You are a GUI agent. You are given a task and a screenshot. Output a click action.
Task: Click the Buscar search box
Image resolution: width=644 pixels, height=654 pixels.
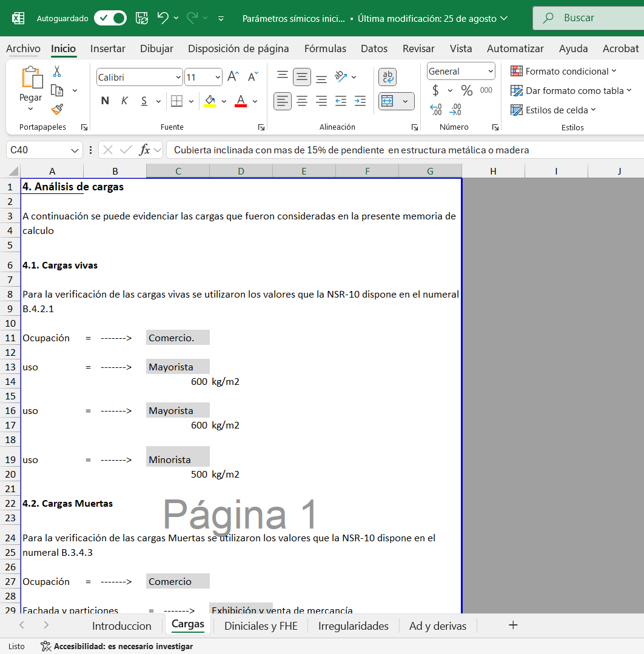click(588, 18)
